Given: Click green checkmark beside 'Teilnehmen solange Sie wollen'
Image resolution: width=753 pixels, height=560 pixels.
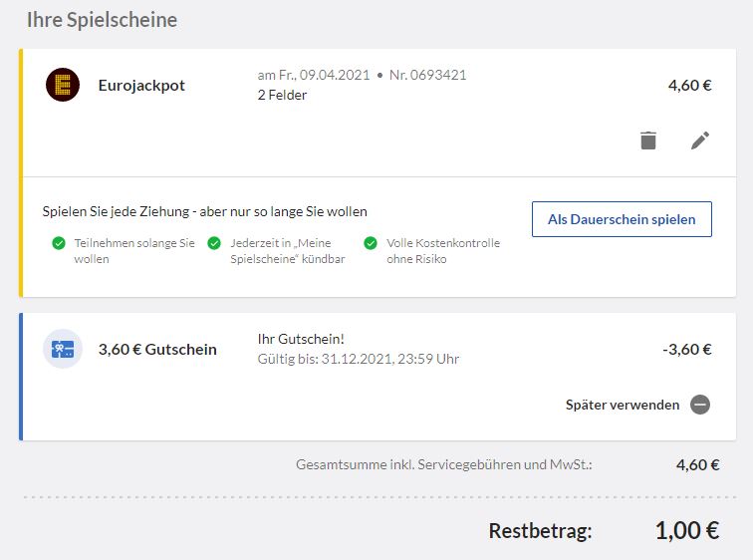Looking at the screenshot, I should pyautogui.click(x=59, y=243).
